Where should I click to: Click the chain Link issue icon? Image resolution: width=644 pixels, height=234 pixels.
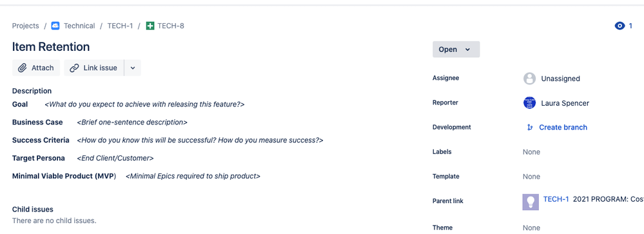tap(74, 68)
